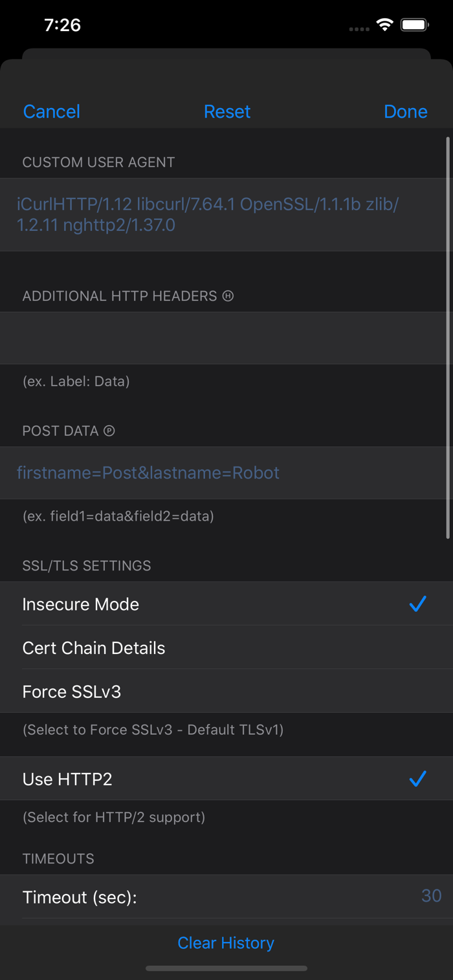453x980 pixels.
Task: Confirm settings with Done
Action: pyautogui.click(x=406, y=111)
